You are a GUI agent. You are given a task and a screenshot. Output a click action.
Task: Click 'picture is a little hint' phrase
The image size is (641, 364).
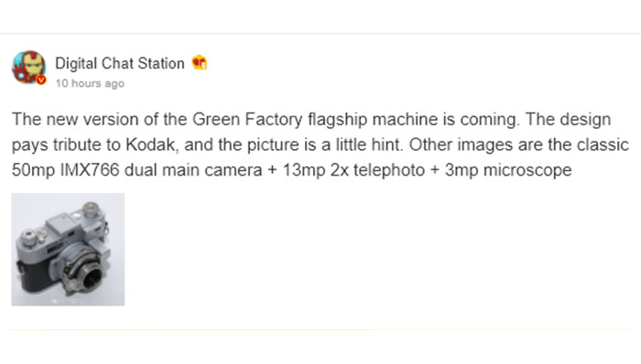tap(325, 145)
